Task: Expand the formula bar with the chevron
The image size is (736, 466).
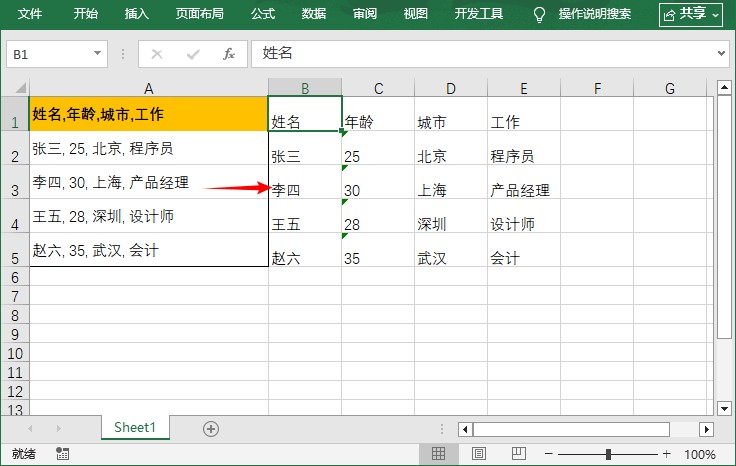Action: point(721,53)
